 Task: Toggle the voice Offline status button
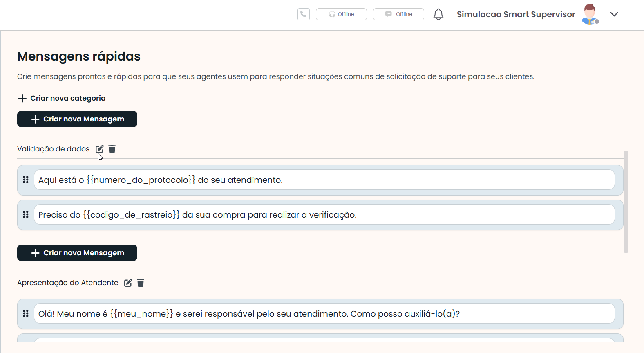341,14
